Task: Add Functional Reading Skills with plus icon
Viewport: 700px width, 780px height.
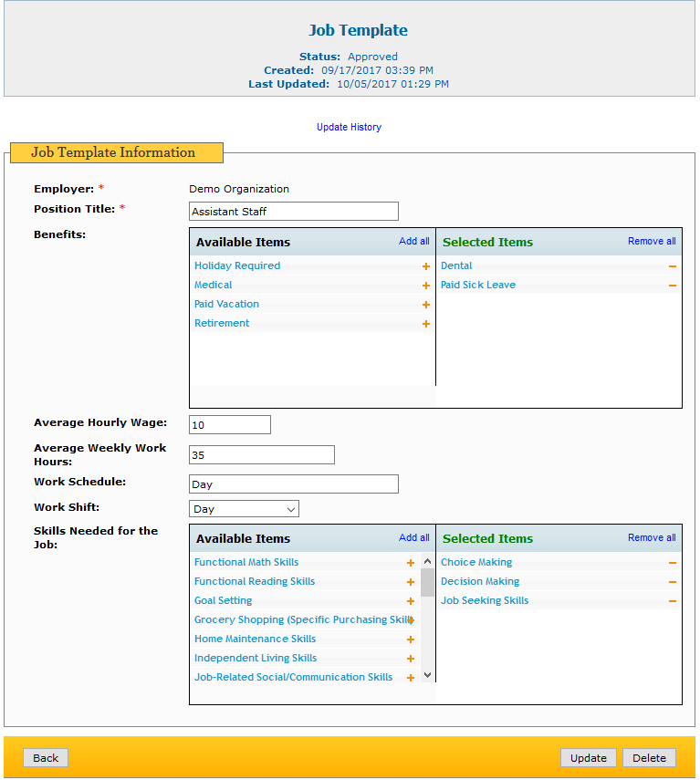Action: (411, 582)
